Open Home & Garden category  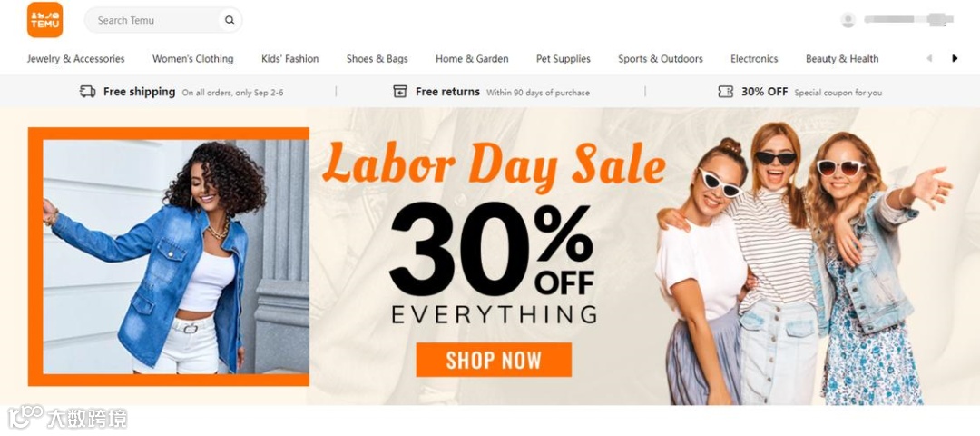pyautogui.click(x=472, y=59)
